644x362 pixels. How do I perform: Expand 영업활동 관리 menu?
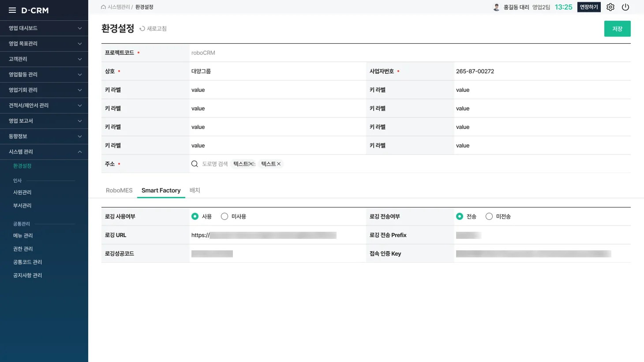pos(44,75)
